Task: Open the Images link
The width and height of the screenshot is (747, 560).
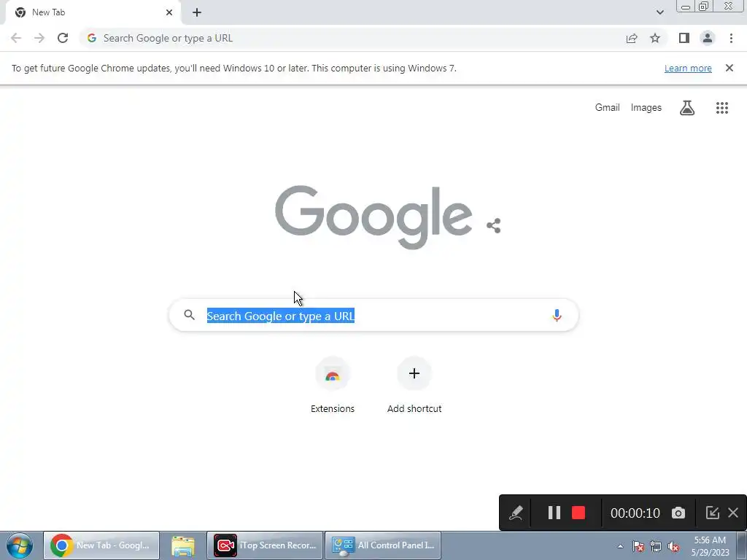Action: pyautogui.click(x=646, y=108)
